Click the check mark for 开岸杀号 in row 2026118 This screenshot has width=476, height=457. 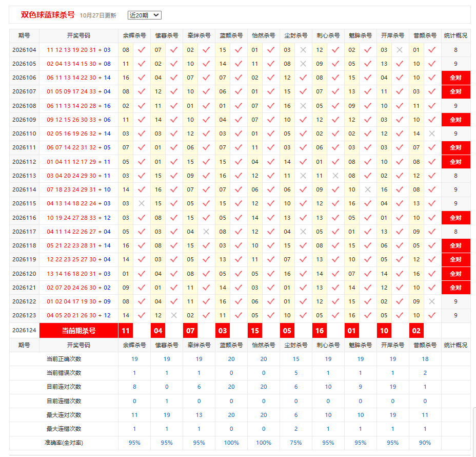point(400,245)
